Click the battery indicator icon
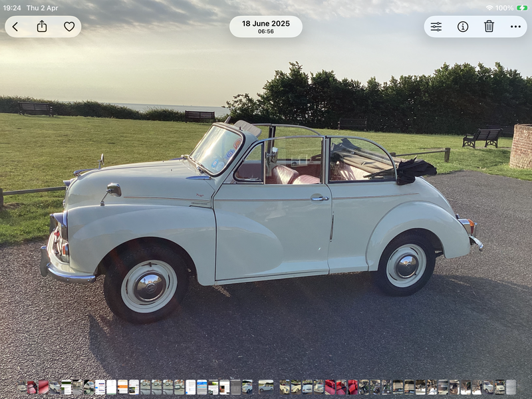Viewport: 532px width, 399px height. coord(522,8)
